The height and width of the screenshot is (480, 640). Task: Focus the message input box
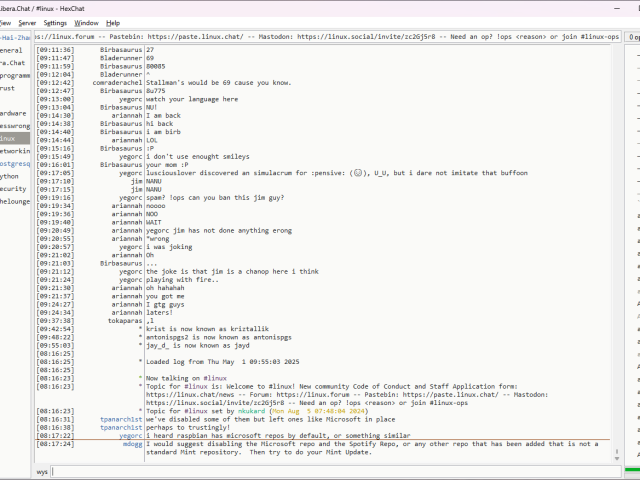330,471
